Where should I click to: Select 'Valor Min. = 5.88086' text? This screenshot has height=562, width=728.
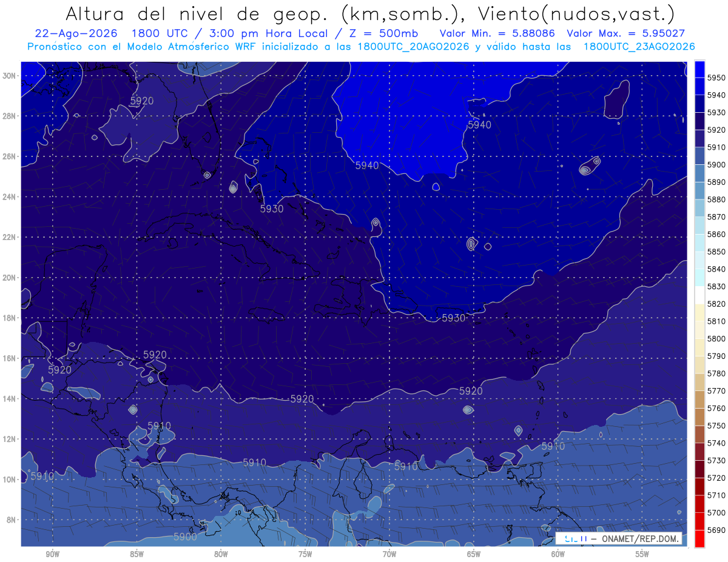click(498, 34)
